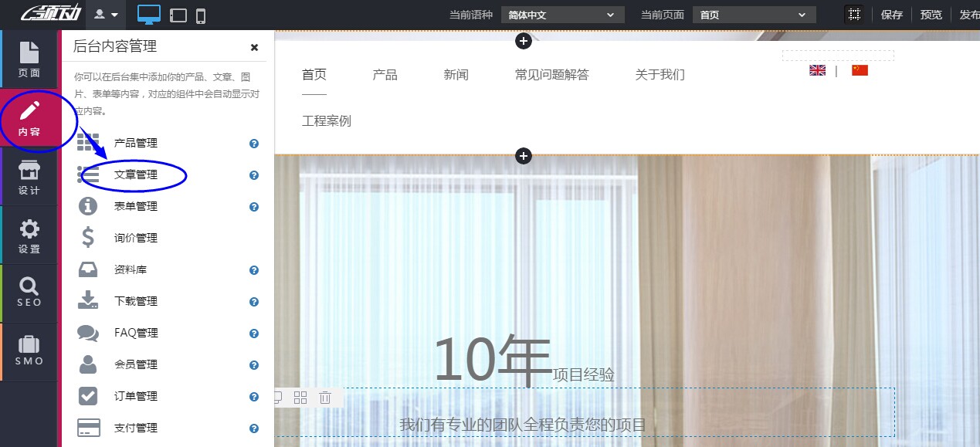Open the 新闻 menu on the site navigation
The height and width of the screenshot is (447, 980).
[x=456, y=74]
